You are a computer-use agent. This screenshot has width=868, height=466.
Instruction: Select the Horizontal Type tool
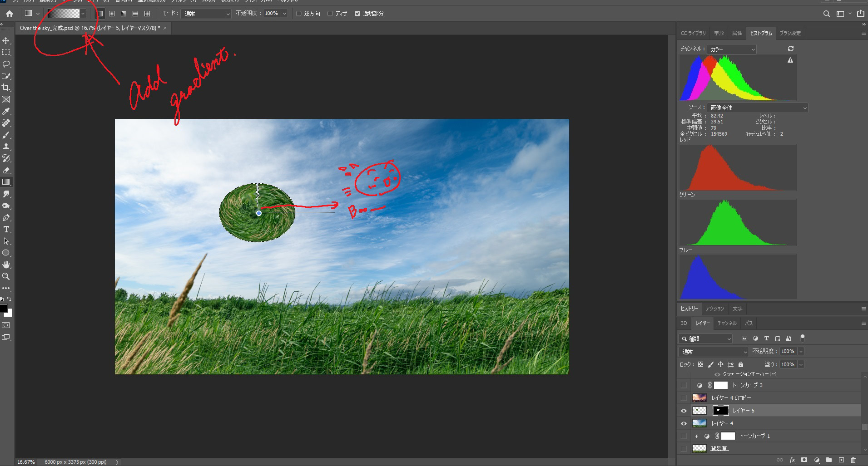[6, 229]
